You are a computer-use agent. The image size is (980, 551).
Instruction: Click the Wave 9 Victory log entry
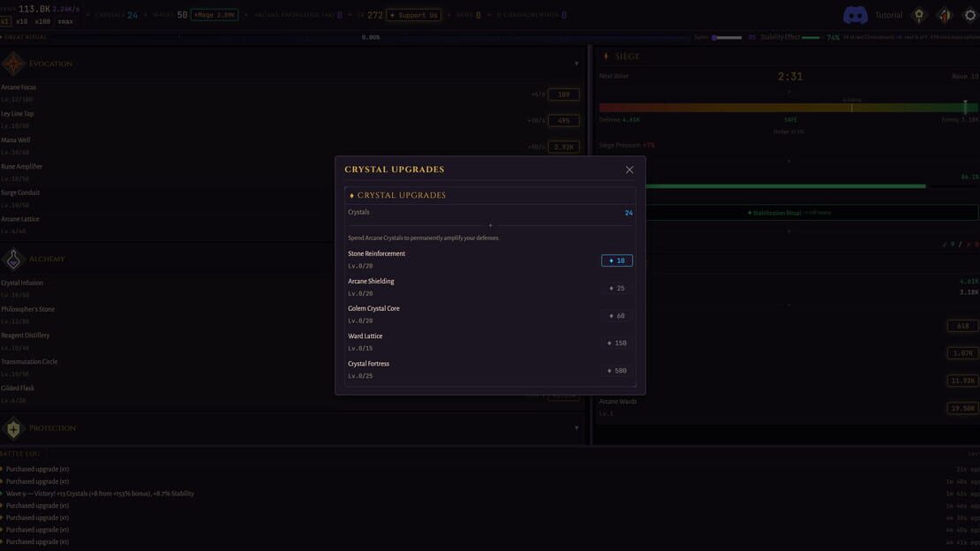pyautogui.click(x=100, y=494)
